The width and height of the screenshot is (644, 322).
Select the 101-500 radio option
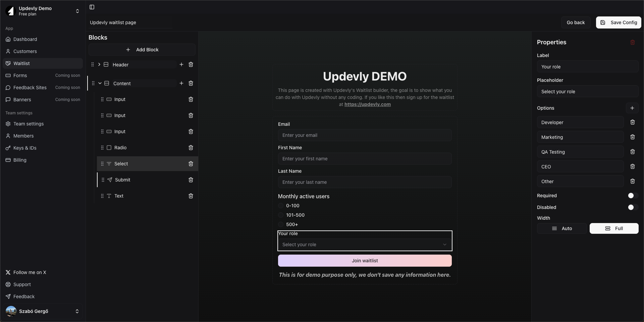point(281,215)
